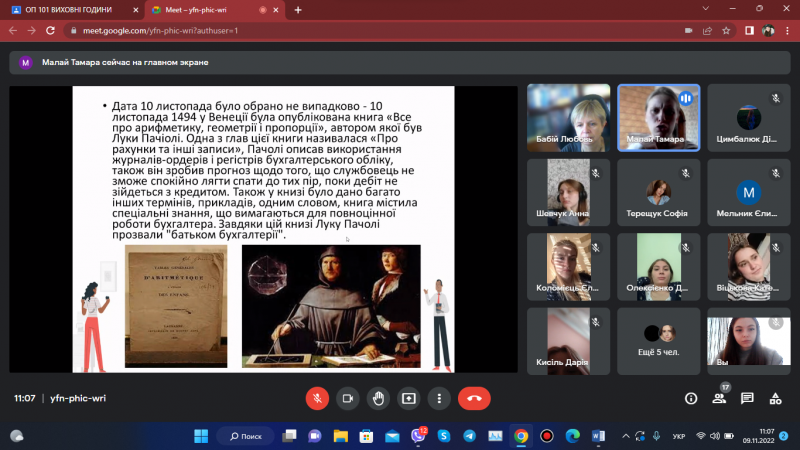Open screen recorder taskbar icon
The image size is (800, 450).
547,436
